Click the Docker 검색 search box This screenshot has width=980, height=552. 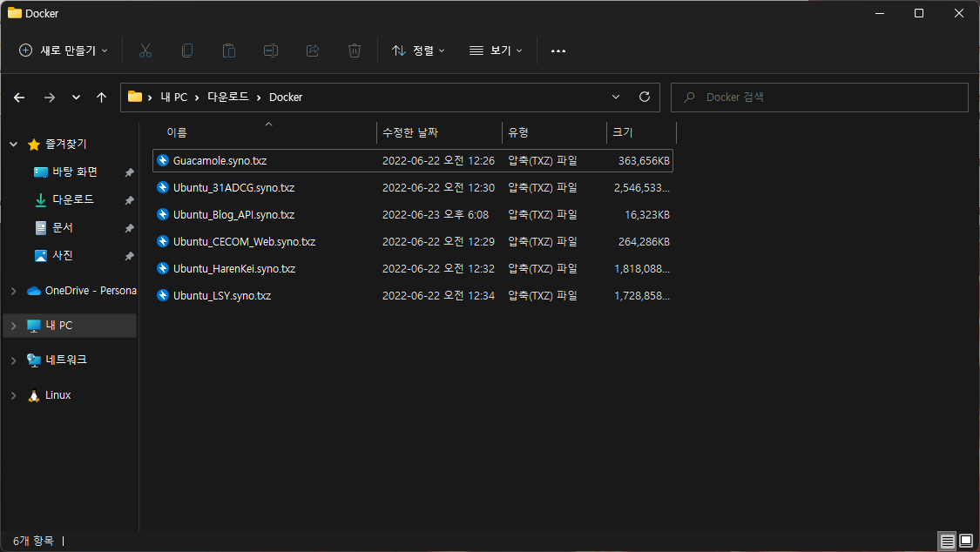tap(820, 98)
